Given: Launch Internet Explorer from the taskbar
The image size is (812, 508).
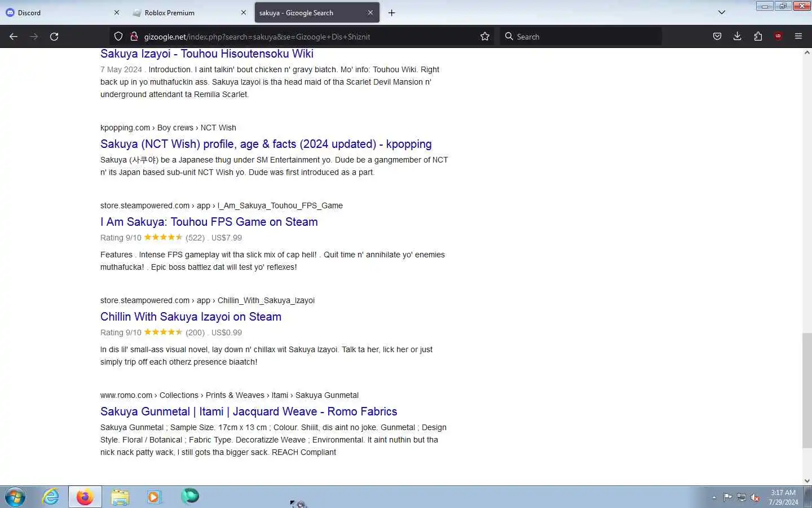Looking at the screenshot, I should tap(51, 497).
